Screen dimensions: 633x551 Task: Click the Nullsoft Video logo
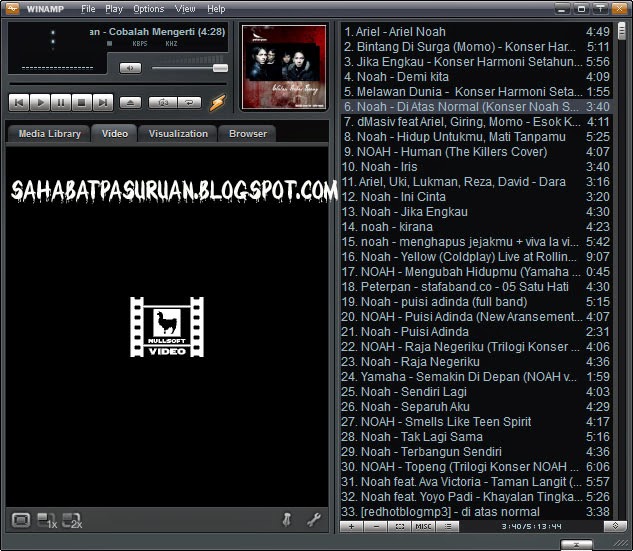coord(167,327)
